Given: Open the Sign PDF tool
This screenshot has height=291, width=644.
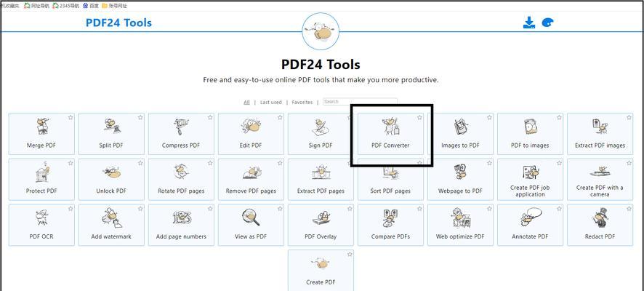Looking at the screenshot, I should tap(321, 134).
